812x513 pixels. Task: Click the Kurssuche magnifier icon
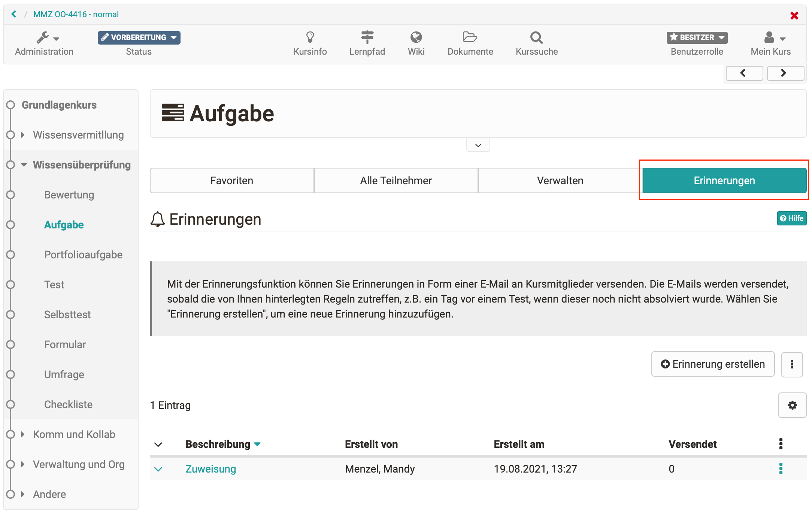pyautogui.click(x=536, y=37)
